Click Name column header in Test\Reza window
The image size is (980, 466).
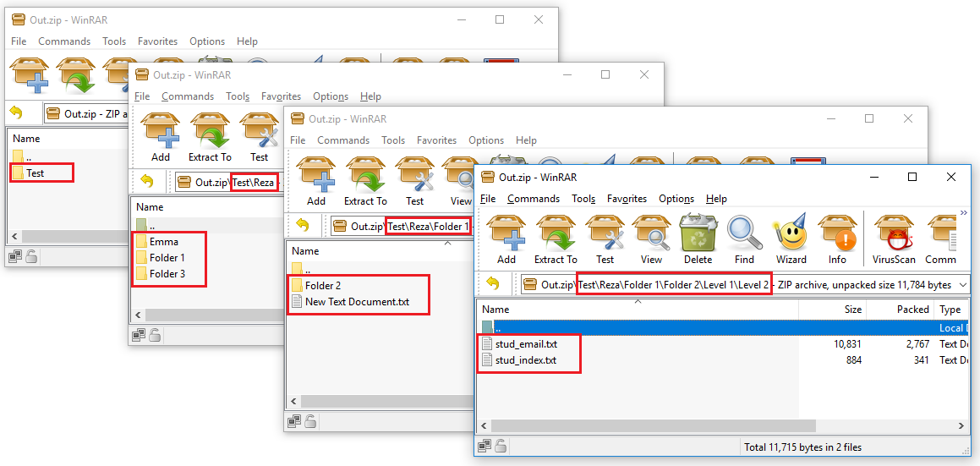pyautogui.click(x=205, y=207)
